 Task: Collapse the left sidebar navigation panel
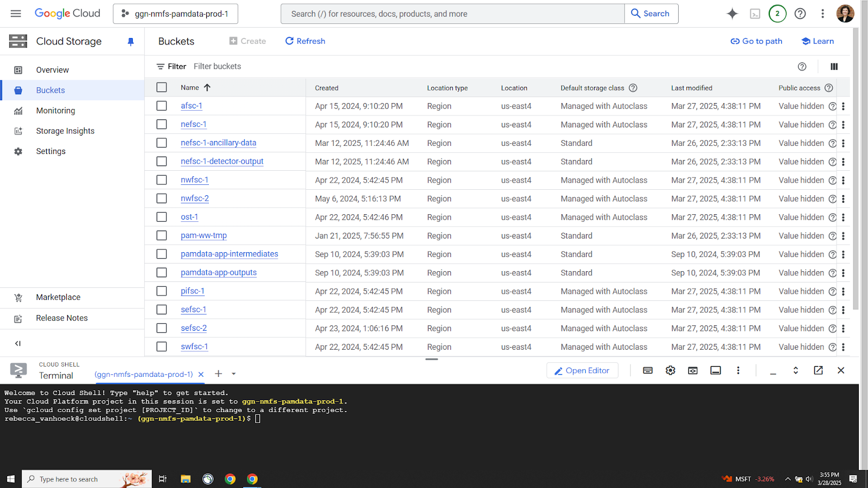click(x=18, y=343)
